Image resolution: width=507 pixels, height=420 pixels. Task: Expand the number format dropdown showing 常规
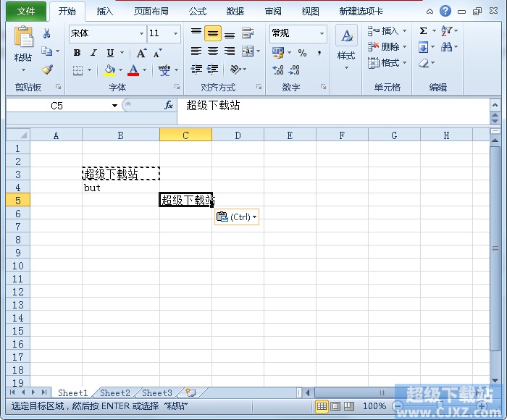pyautogui.click(x=322, y=33)
